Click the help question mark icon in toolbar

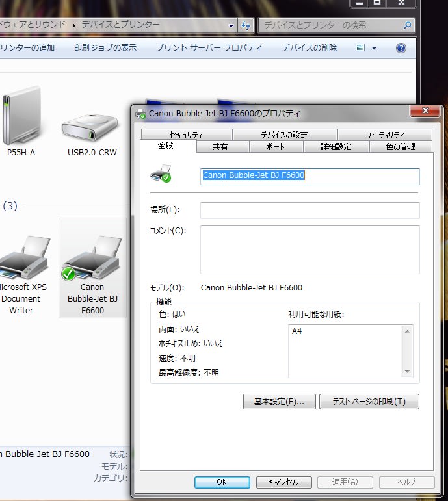point(401,48)
